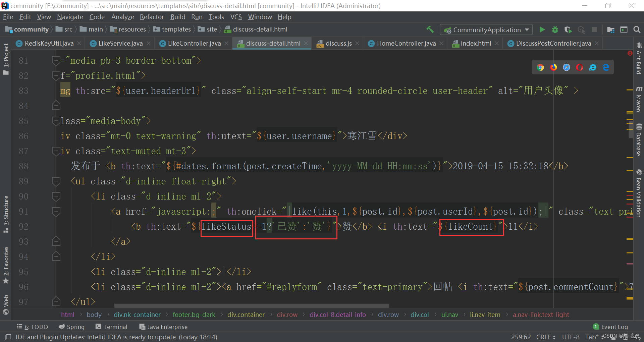Preview the page in Edge

(606, 67)
